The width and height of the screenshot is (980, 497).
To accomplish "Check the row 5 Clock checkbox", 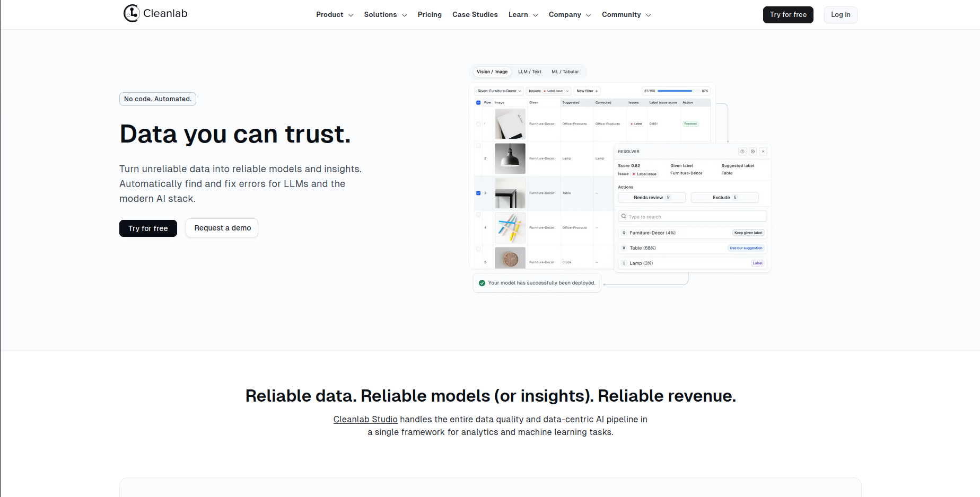I will click(x=478, y=249).
